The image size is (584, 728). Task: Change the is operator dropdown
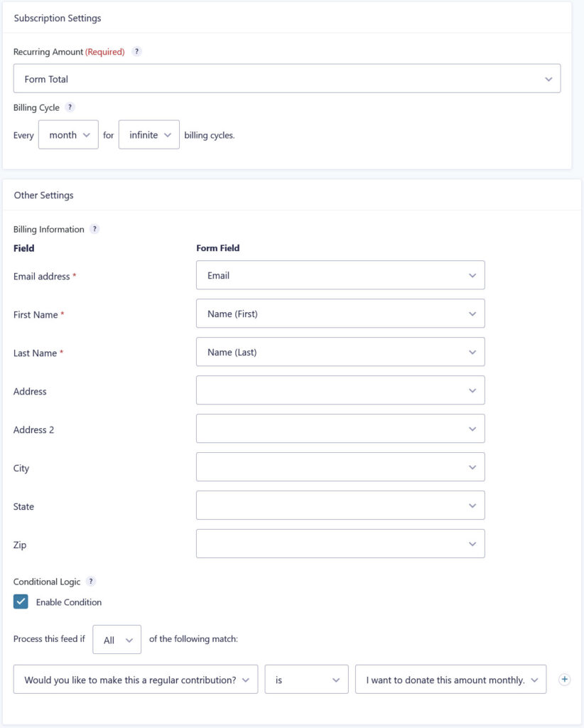306,679
